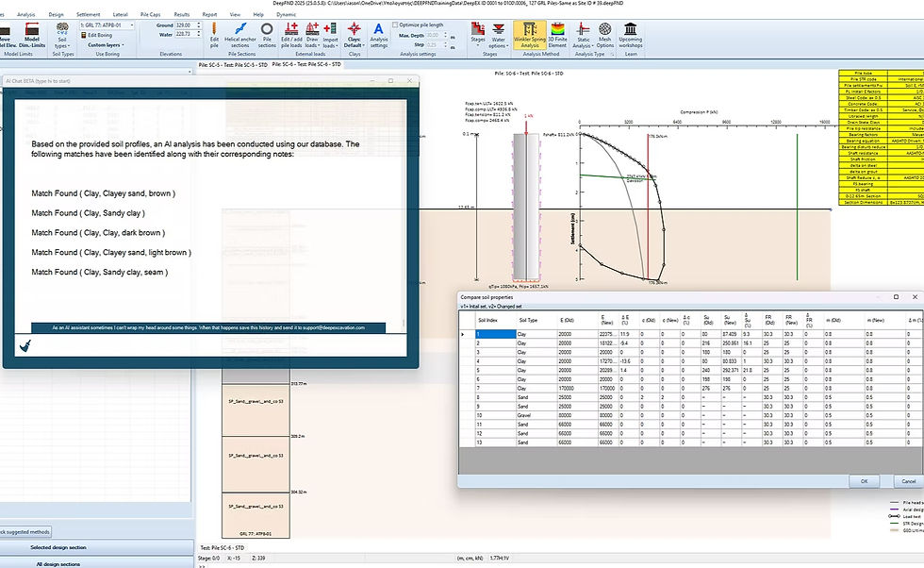The height and width of the screenshot is (568, 924).
Task: Select Soil Index cell 1 in table
Action: click(x=496, y=334)
